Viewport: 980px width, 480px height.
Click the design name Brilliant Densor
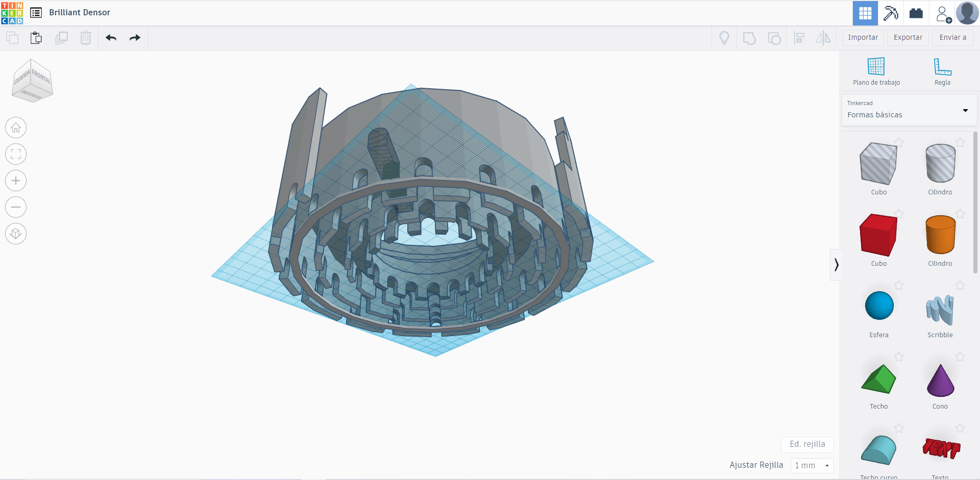pyautogui.click(x=80, y=13)
